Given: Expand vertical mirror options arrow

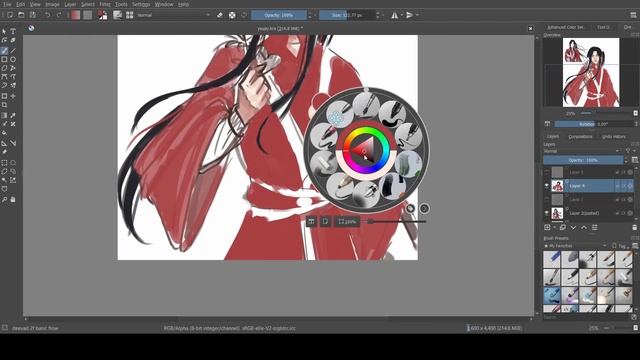Looking at the screenshot, I should 417,15.
